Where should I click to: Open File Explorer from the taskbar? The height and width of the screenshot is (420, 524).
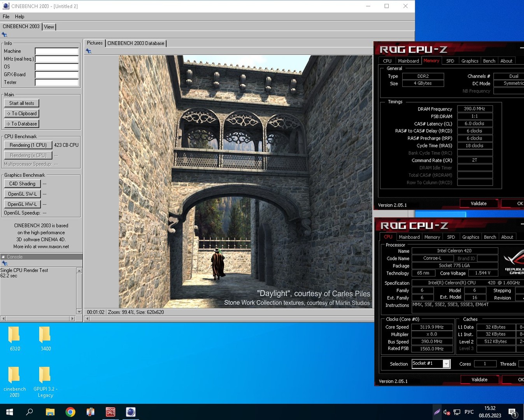point(50,412)
